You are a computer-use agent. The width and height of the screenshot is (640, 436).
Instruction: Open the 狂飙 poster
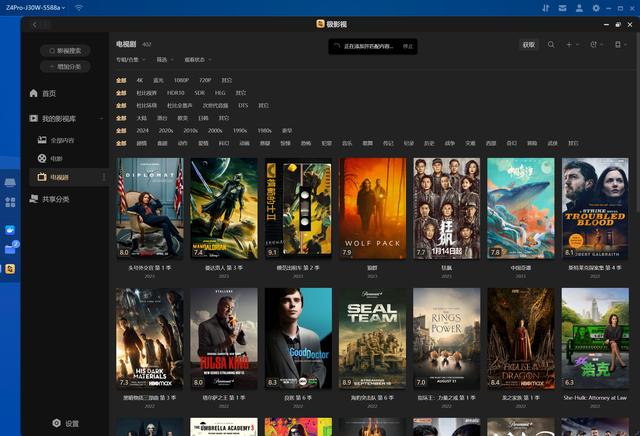click(447, 208)
